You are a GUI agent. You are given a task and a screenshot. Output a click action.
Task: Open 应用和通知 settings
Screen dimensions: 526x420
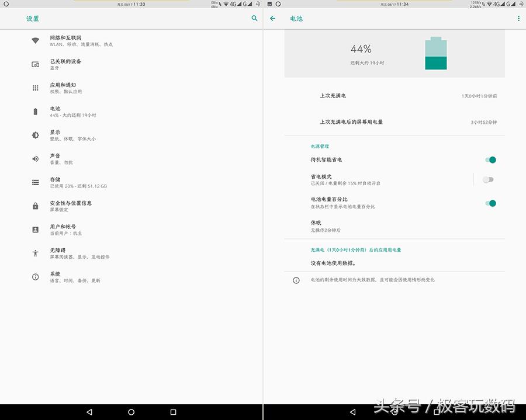(x=131, y=88)
